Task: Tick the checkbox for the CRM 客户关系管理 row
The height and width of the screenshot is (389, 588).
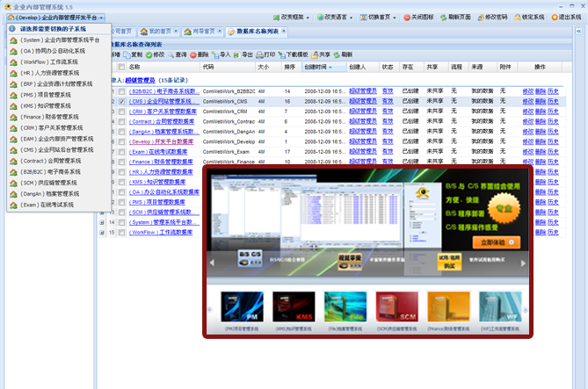Action: (x=121, y=112)
